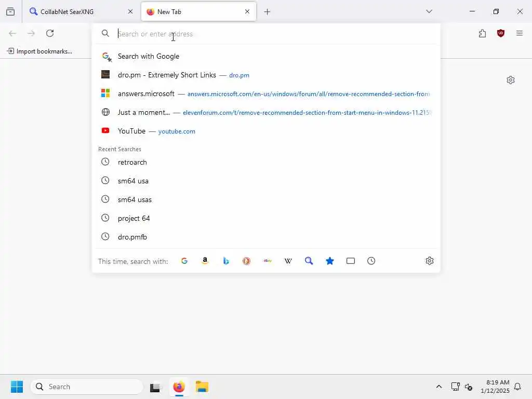Open the Firefox application menu
Image resolution: width=532 pixels, height=399 pixels.
point(520,33)
